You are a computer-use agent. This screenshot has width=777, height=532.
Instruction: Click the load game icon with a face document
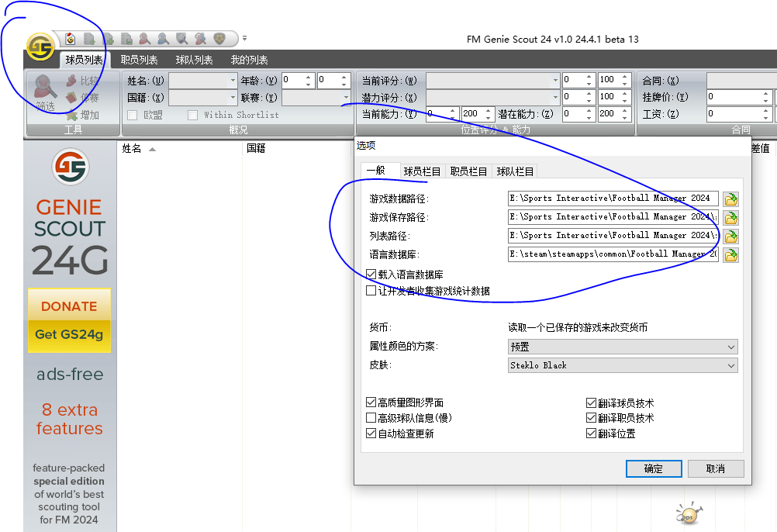(71, 39)
